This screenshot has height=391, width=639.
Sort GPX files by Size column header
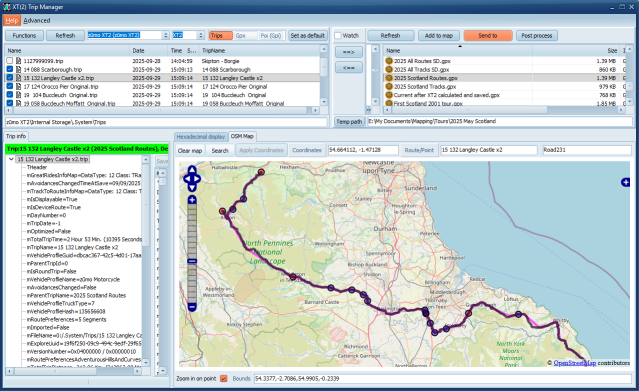point(576,51)
